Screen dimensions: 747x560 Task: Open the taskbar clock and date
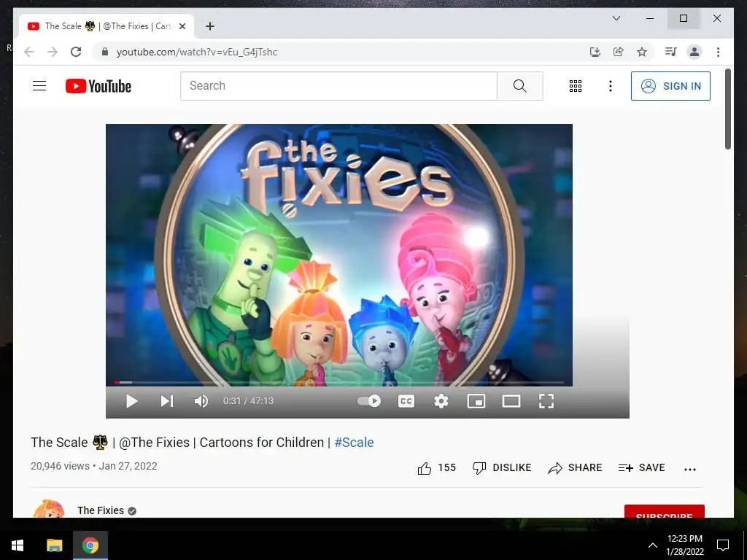pos(684,545)
